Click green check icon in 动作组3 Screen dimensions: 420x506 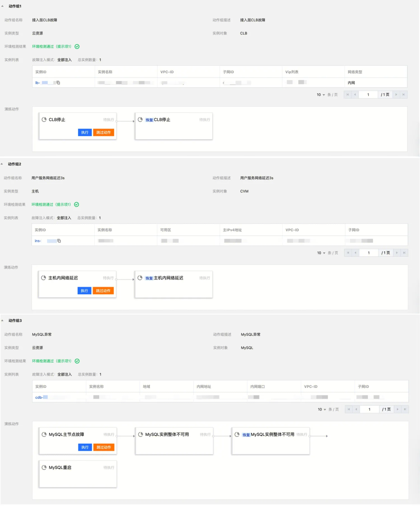77,361
